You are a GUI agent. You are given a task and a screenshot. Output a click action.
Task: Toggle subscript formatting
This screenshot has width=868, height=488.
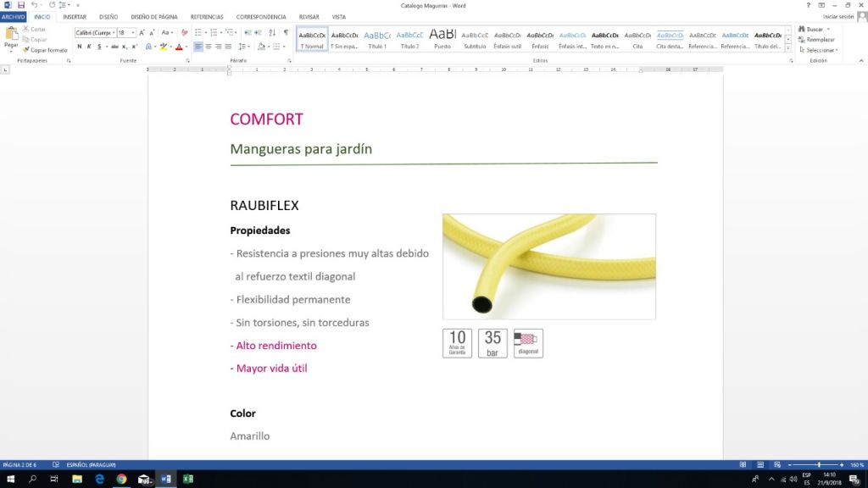click(125, 47)
